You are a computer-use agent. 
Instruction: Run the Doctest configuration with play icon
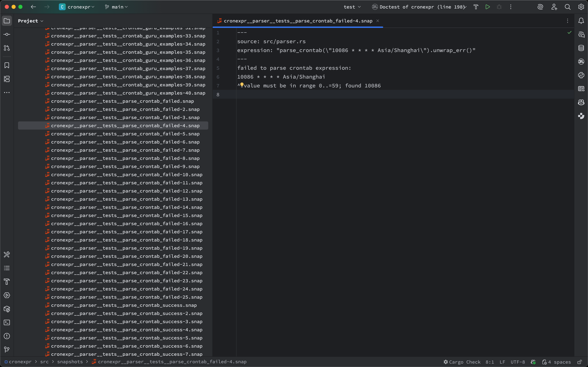(487, 7)
